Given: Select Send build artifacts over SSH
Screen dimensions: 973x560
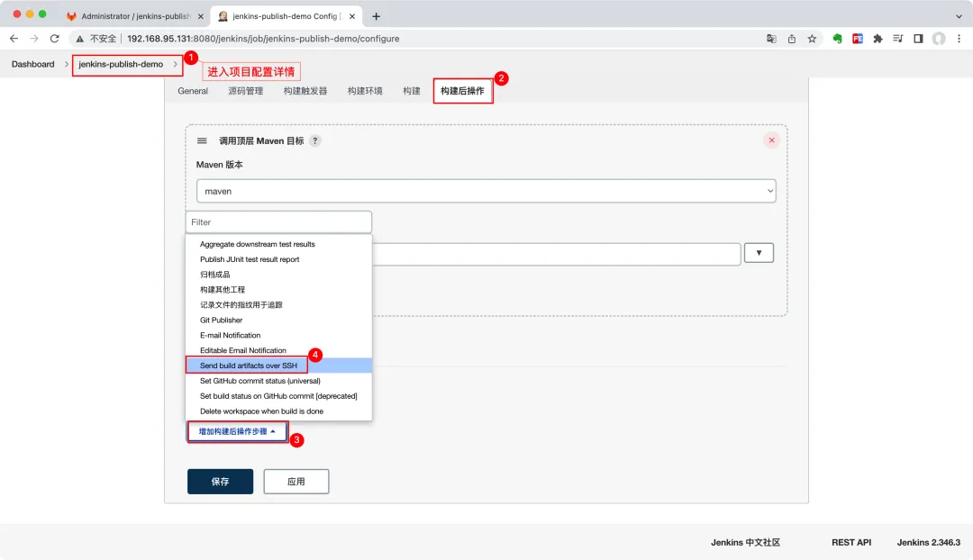Looking at the screenshot, I should tap(278, 366).
